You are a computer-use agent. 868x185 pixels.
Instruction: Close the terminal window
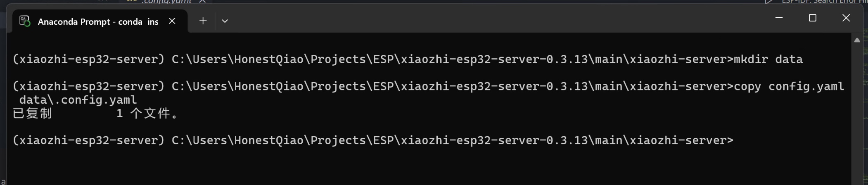point(846,18)
